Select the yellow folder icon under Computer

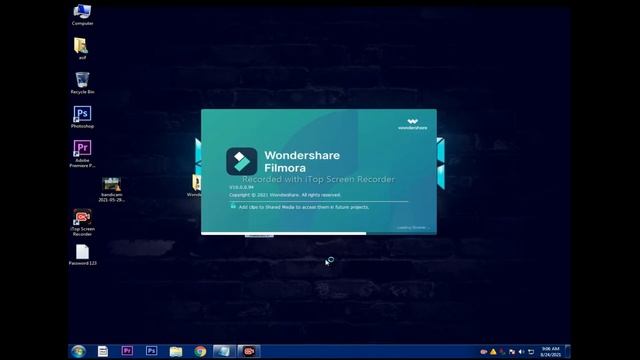click(x=82, y=49)
